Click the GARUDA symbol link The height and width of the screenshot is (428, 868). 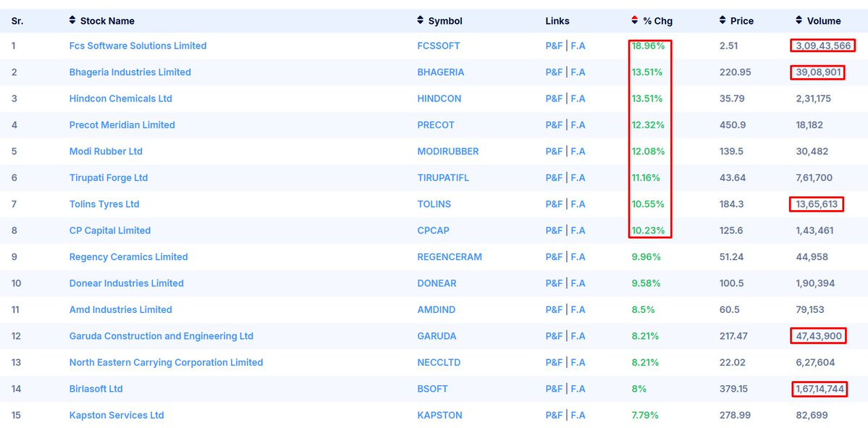coord(437,336)
